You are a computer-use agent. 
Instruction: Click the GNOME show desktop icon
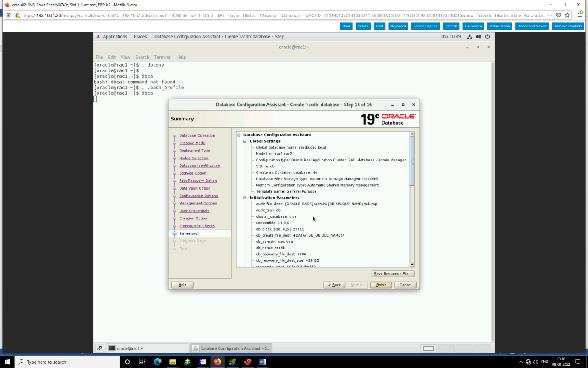pyautogui.click(x=99, y=348)
